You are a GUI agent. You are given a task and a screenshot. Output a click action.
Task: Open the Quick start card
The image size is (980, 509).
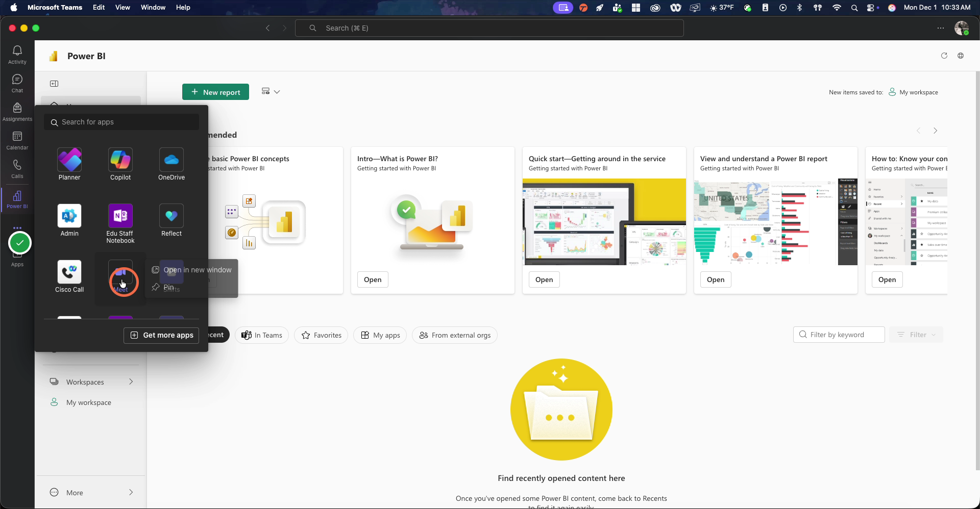pos(544,279)
